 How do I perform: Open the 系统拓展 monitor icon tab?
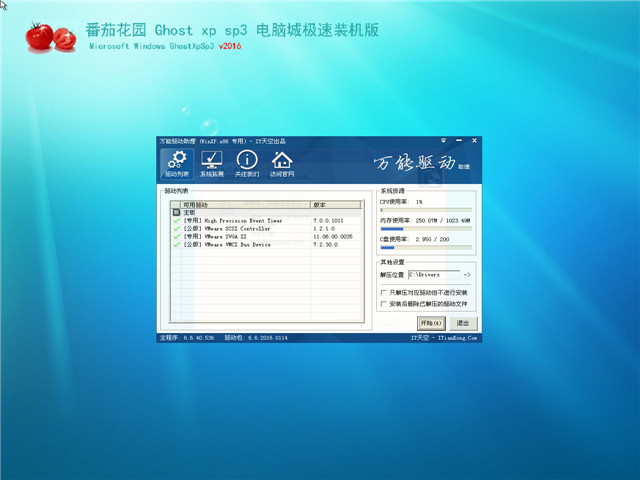coord(212,164)
